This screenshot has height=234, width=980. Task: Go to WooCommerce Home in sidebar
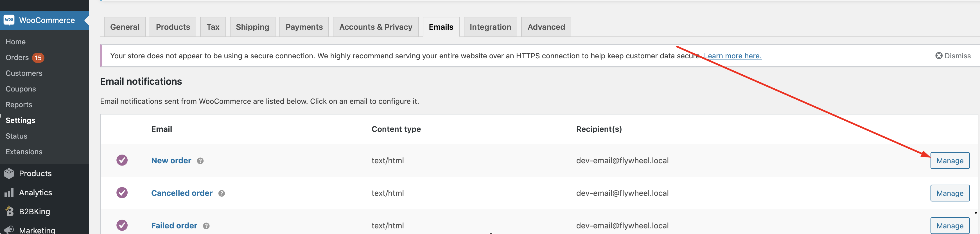15,42
